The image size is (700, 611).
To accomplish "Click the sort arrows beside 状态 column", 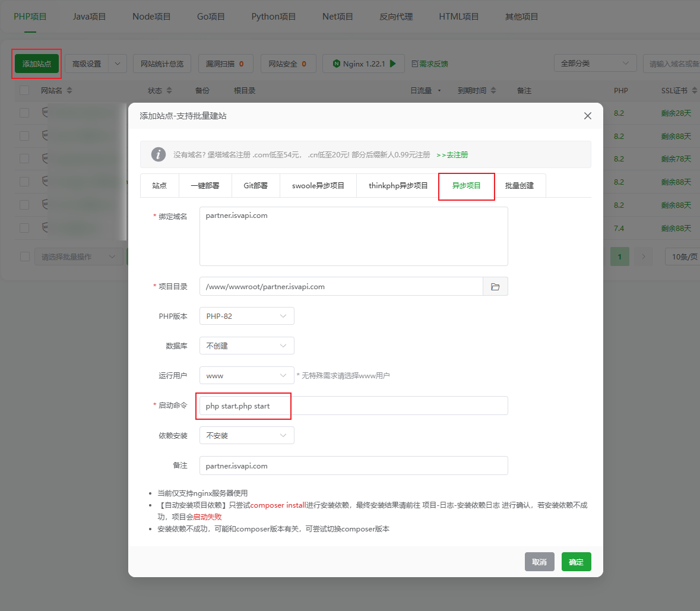I will [169, 91].
